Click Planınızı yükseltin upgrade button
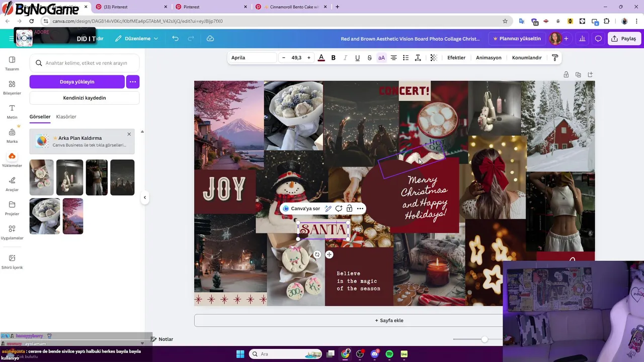 coord(517,39)
